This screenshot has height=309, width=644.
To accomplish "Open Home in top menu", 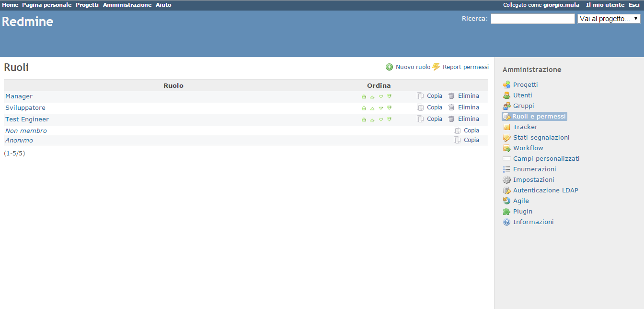I will click(11, 5).
